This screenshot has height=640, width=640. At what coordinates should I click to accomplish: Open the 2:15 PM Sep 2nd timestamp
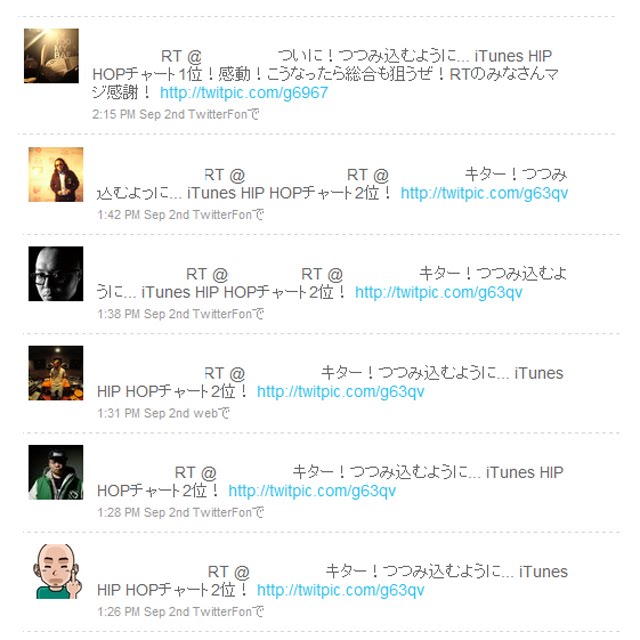point(138,114)
